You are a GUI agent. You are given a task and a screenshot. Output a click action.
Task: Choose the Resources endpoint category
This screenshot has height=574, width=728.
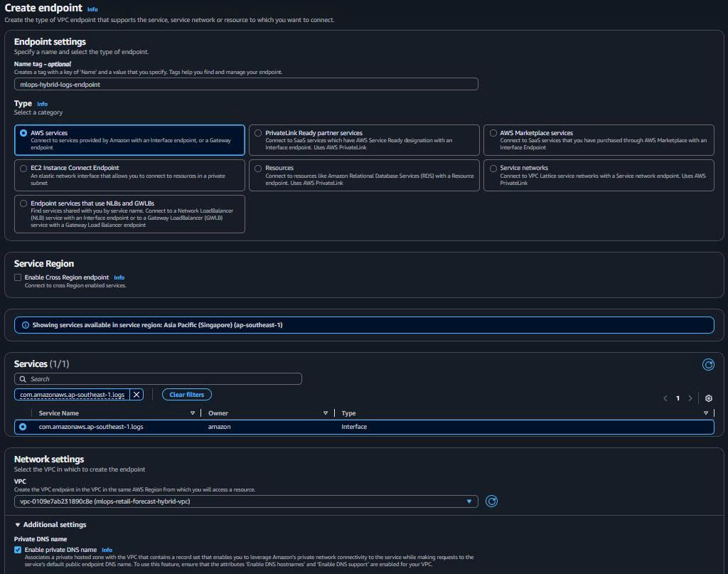[x=259, y=168]
